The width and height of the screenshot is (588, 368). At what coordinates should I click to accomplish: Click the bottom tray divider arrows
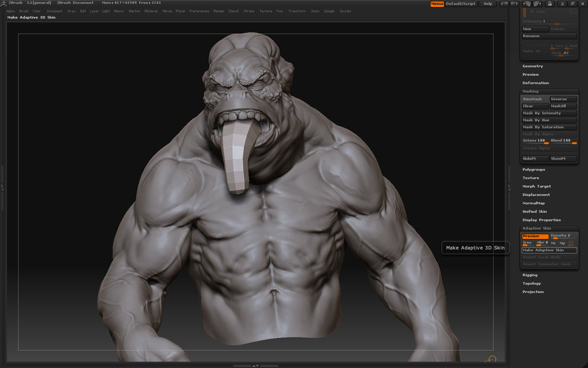[x=255, y=366]
